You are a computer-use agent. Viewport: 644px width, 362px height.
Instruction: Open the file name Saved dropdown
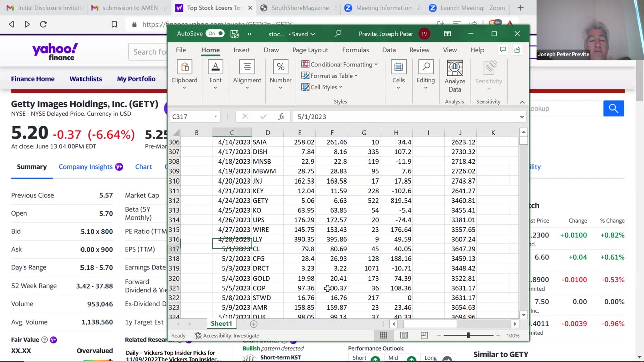(x=292, y=34)
